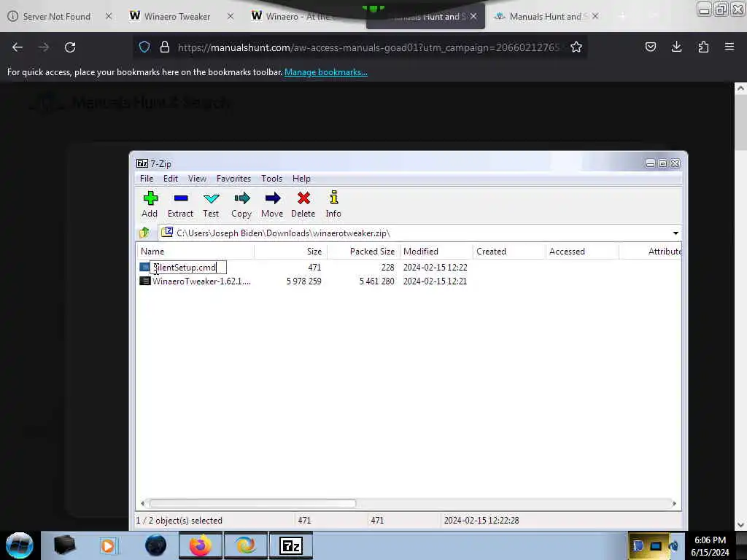
Task: Go back in Firefox
Action: 18,47
